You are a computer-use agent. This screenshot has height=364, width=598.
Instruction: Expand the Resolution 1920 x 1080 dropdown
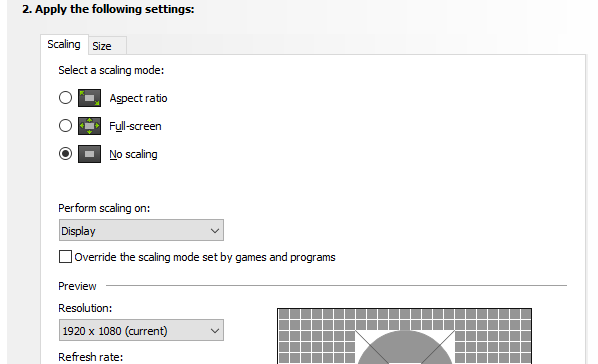point(141,330)
